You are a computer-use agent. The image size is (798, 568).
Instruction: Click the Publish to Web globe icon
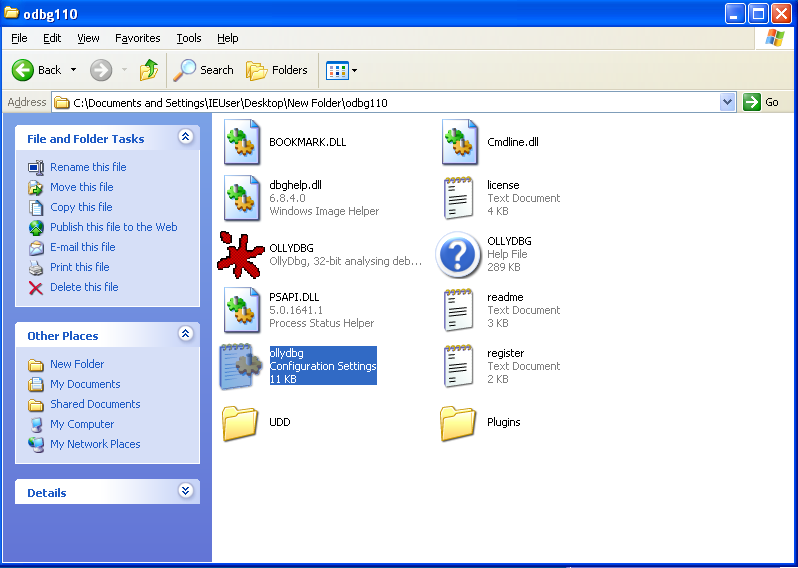[36, 228]
